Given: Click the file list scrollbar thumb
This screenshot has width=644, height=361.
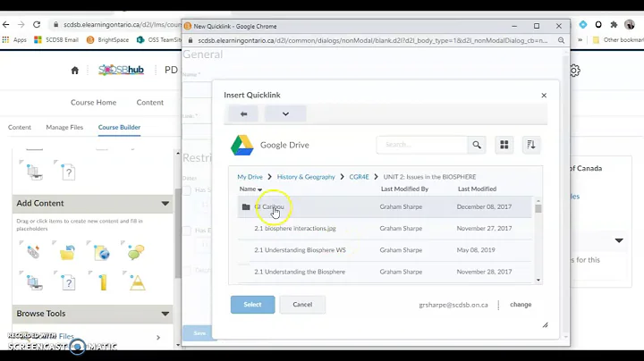Looking at the screenshot, I should coord(538,208).
